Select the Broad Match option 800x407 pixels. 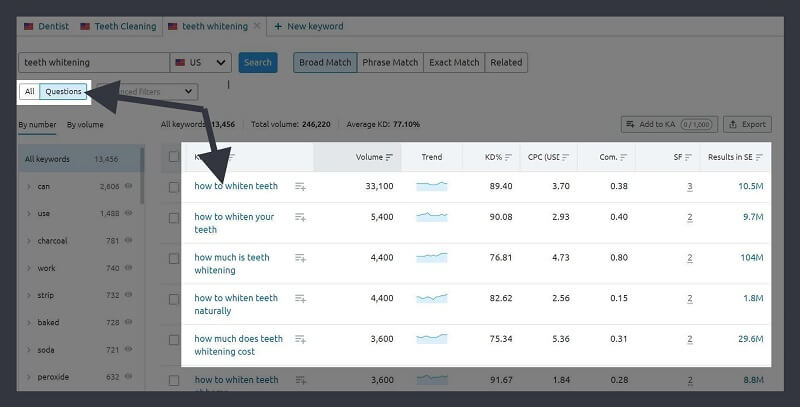(325, 62)
